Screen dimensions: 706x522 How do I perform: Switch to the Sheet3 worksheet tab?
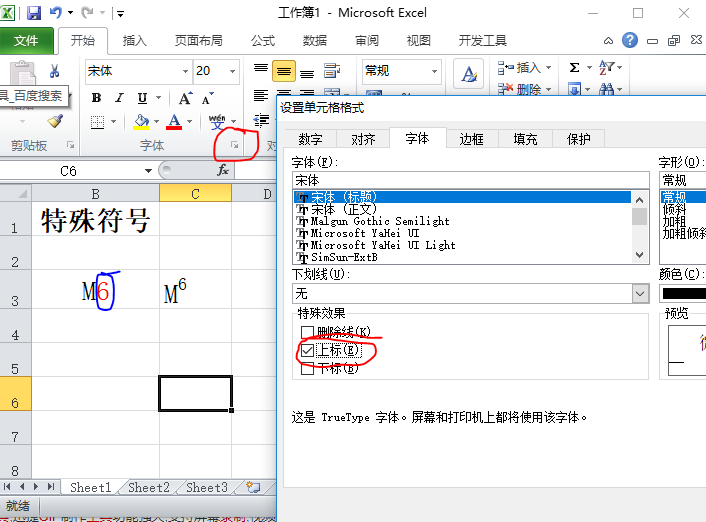point(207,487)
